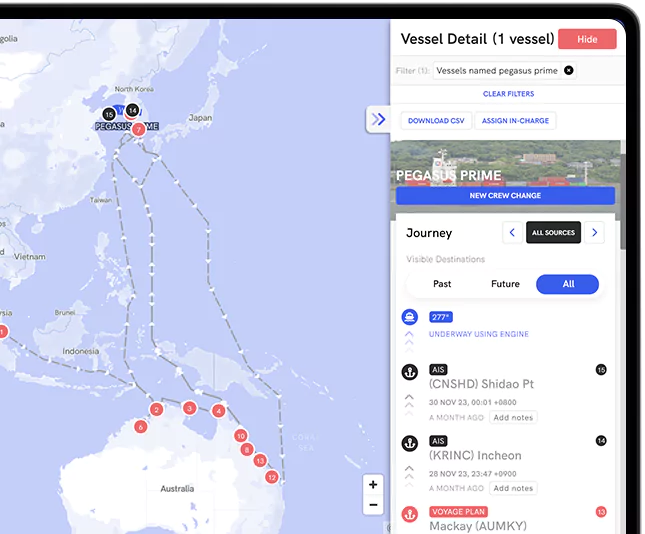Select the All destinations option
The width and height of the screenshot is (645, 534).
(568, 284)
